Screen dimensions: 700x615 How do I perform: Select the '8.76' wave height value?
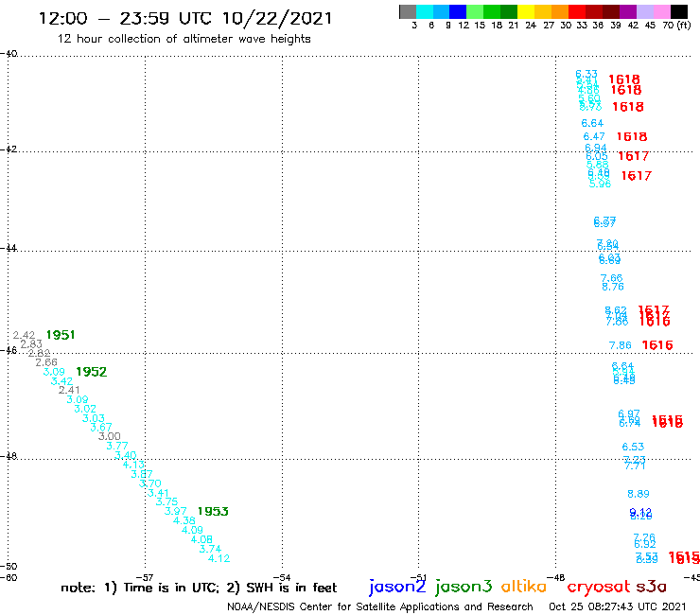click(x=613, y=287)
